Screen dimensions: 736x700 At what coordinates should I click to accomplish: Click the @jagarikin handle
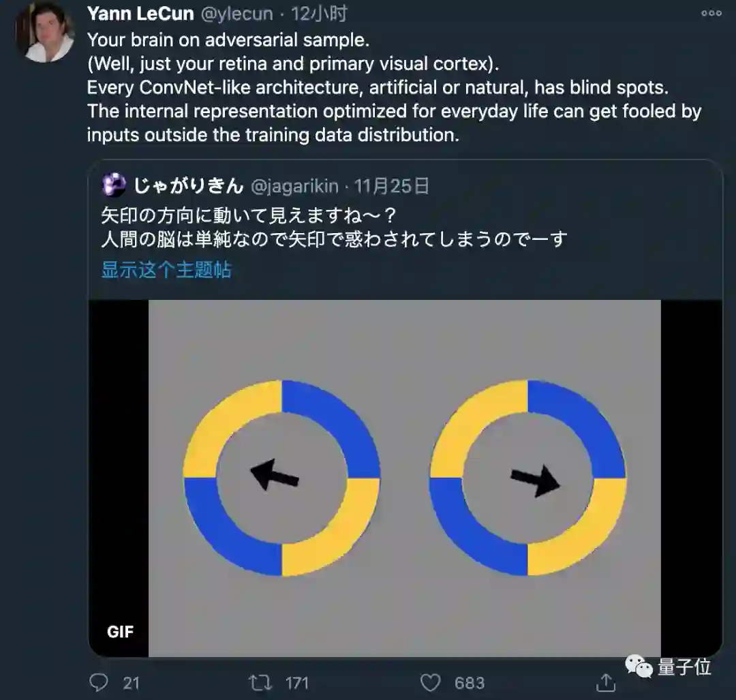(295, 186)
